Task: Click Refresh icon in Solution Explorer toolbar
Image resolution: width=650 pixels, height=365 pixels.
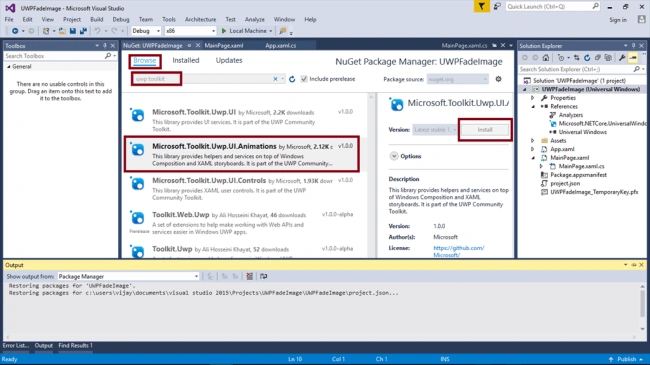Action: pyautogui.click(x=587, y=58)
